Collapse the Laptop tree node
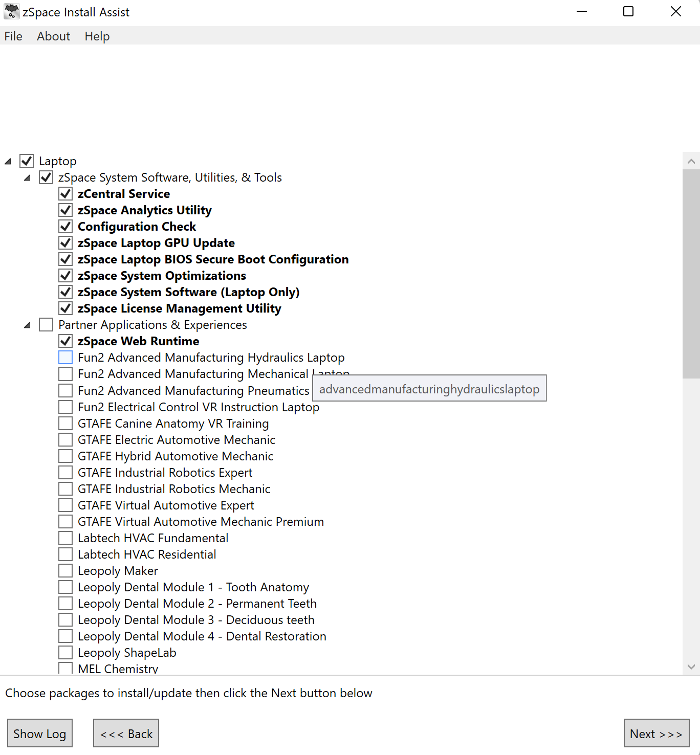The width and height of the screenshot is (700, 755). (x=7, y=161)
